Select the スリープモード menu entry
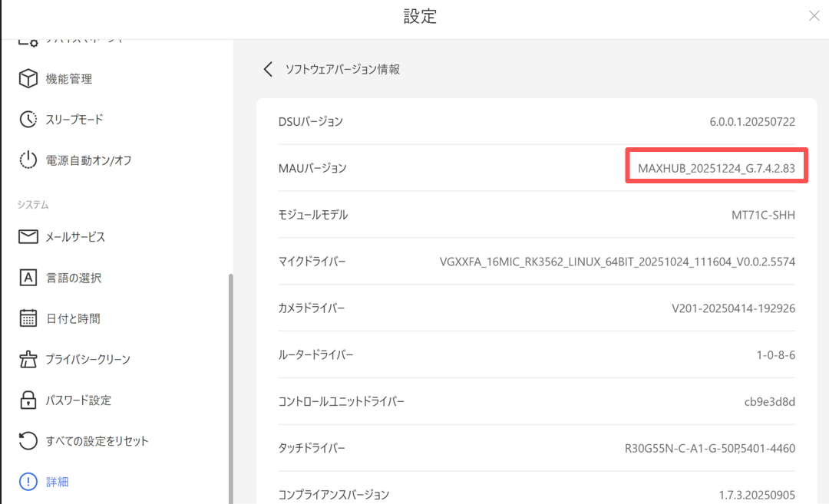 pyautogui.click(x=74, y=120)
